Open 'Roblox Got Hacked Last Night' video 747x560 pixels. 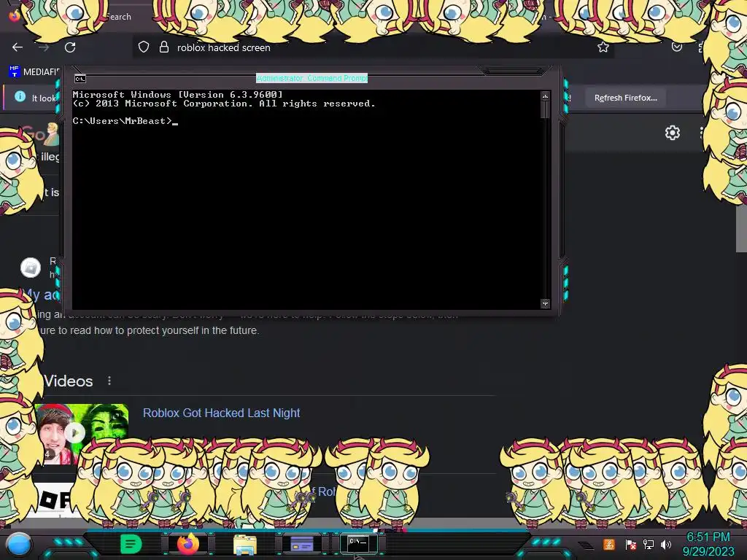[222, 413]
